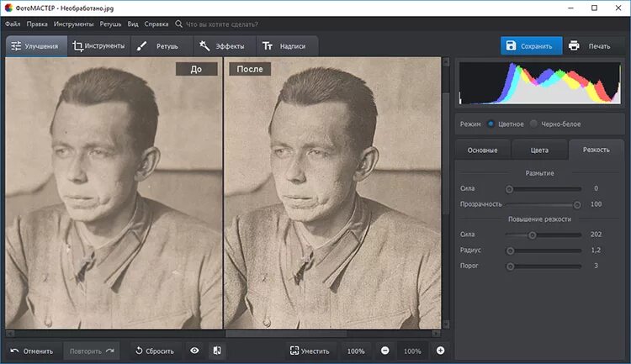Select the Цветное color mode radio button
Viewport: 631px width, 364px height.
tap(491, 124)
